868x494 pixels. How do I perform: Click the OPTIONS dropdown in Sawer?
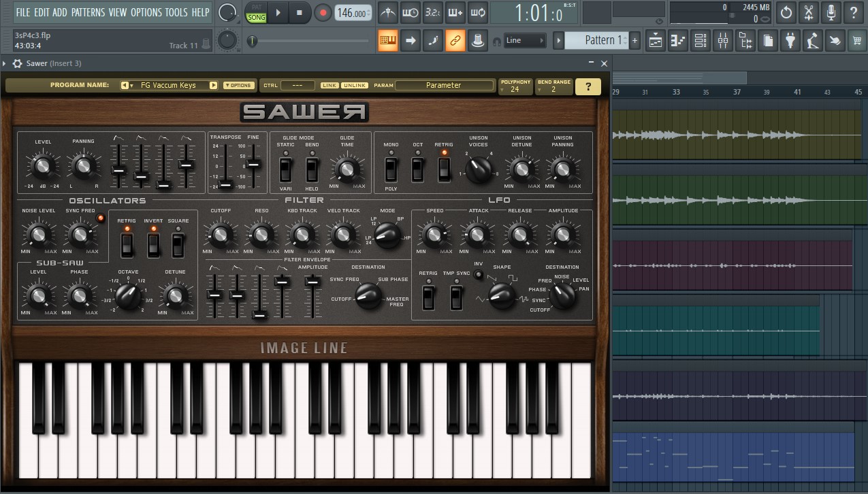[x=238, y=86]
